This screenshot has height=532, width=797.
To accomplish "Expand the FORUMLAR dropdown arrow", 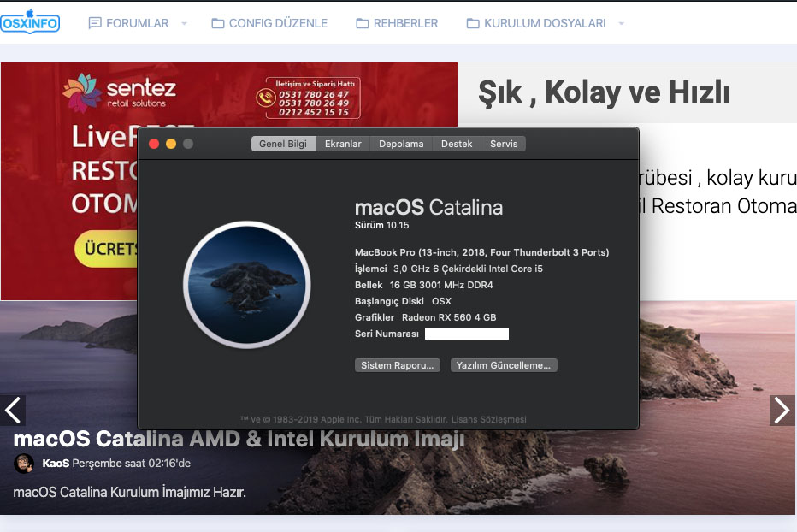I will (184, 23).
